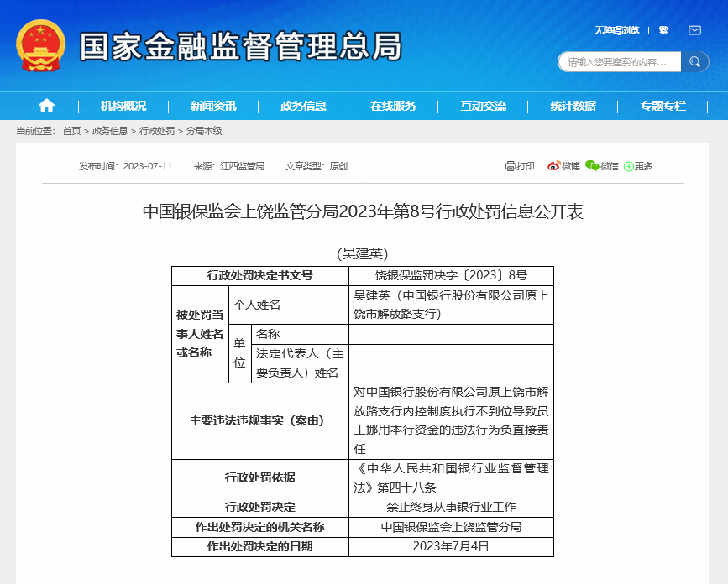728x584 pixels.
Task: Open the home icon in navigation bar
Action: point(46,106)
